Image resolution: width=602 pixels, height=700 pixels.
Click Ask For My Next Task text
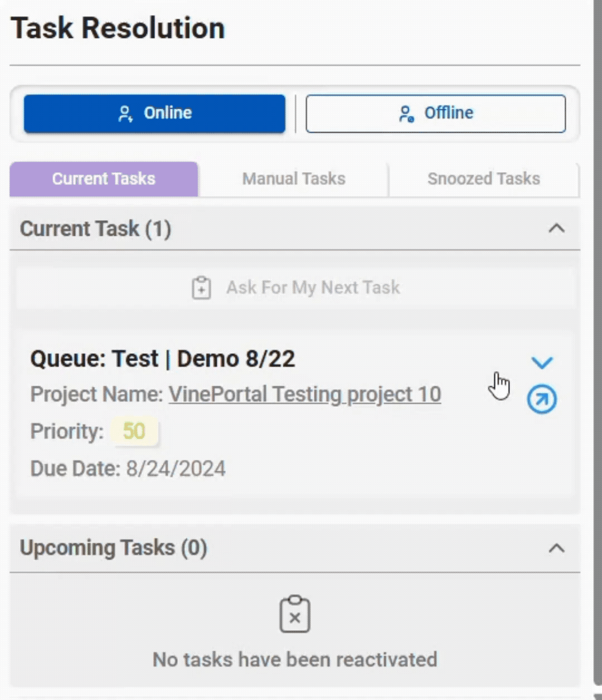[313, 288]
